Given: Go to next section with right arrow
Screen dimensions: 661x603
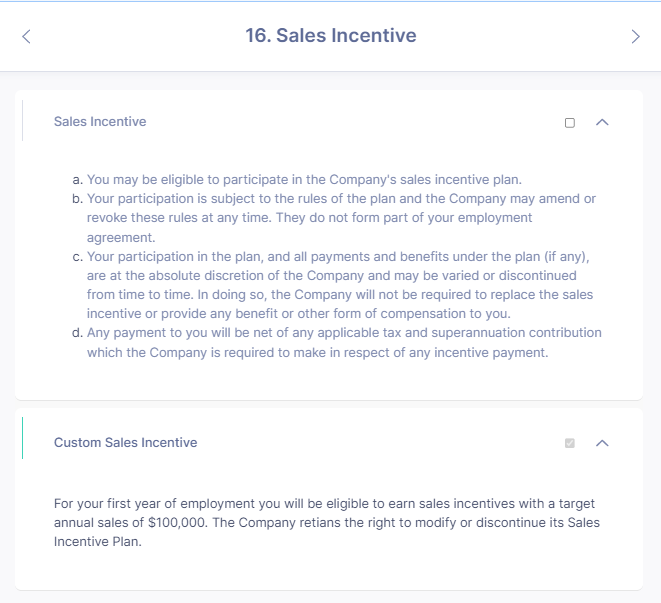Looking at the screenshot, I should [635, 36].
